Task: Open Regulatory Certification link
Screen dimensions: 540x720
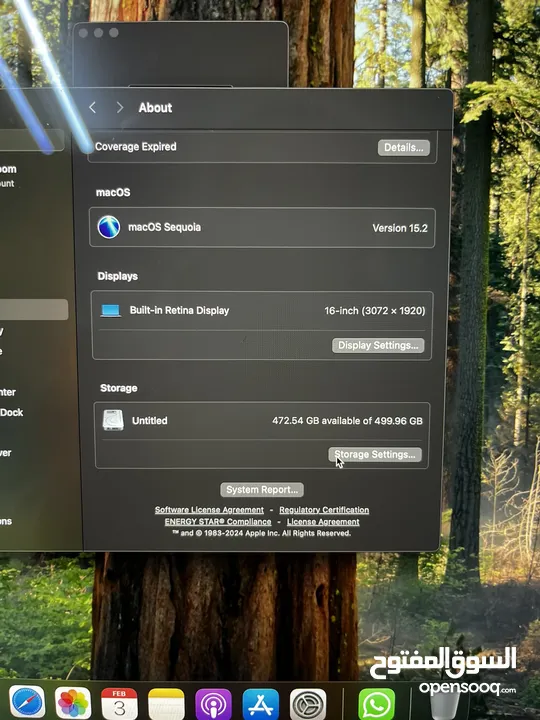Action: [x=324, y=510]
